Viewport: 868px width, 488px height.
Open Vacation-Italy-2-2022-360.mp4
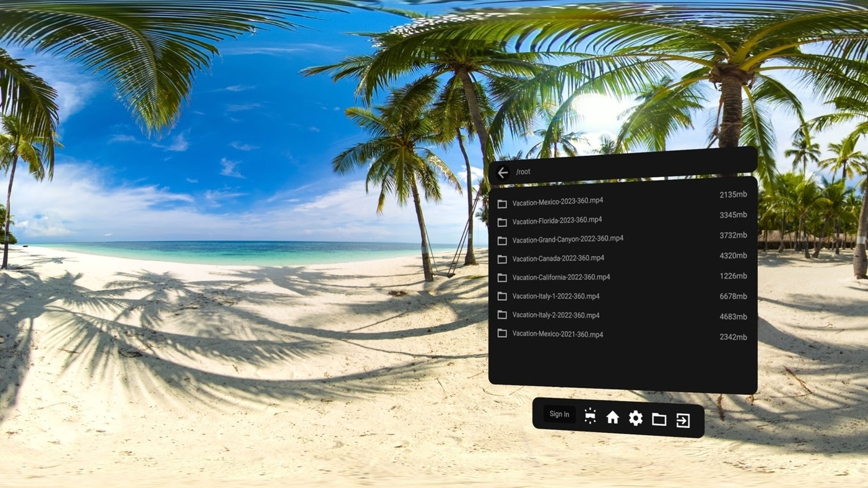pos(622,315)
